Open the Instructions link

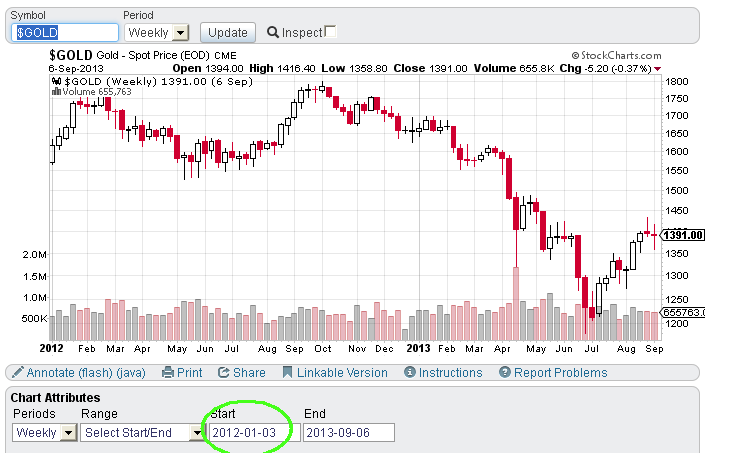click(450, 373)
